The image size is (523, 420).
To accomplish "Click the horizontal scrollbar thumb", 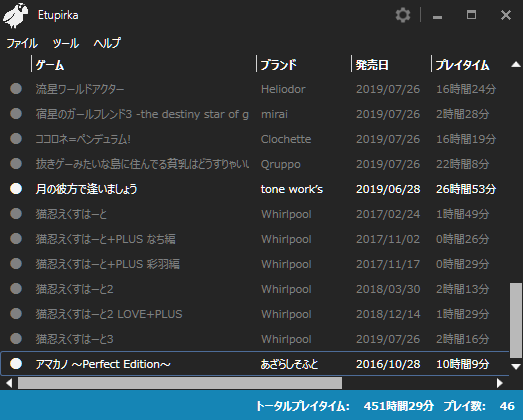I will point(180,383).
